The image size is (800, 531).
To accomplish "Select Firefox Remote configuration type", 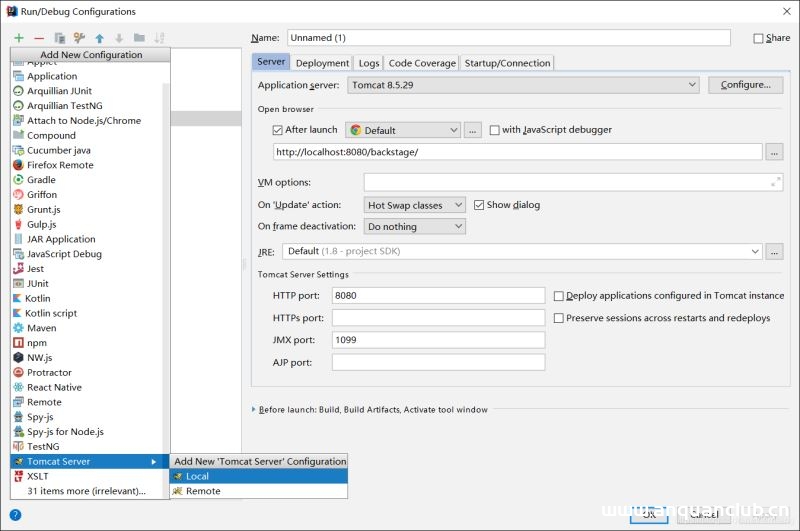I will click(x=60, y=165).
